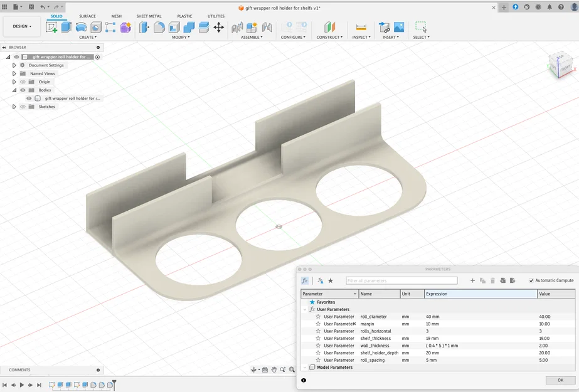Image resolution: width=579 pixels, height=392 pixels.
Task: Expand the Document Settings tree node
Action: tap(14, 65)
